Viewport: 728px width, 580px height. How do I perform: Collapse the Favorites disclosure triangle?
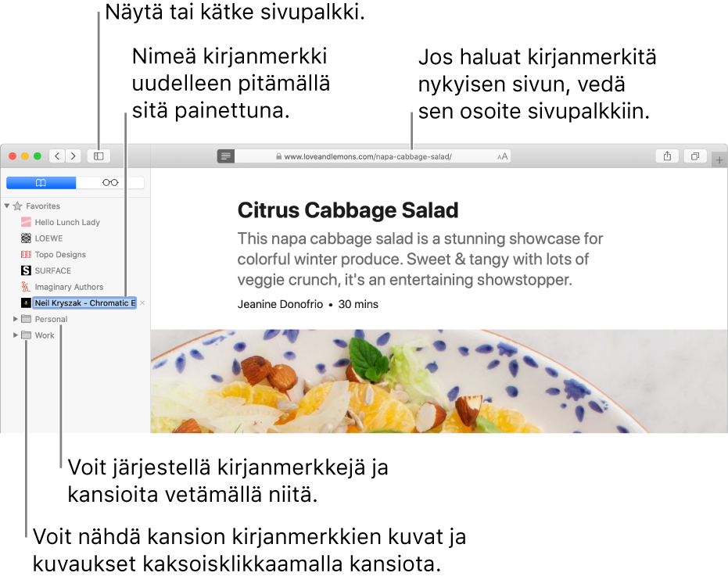pyautogui.click(x=7, y=206)
